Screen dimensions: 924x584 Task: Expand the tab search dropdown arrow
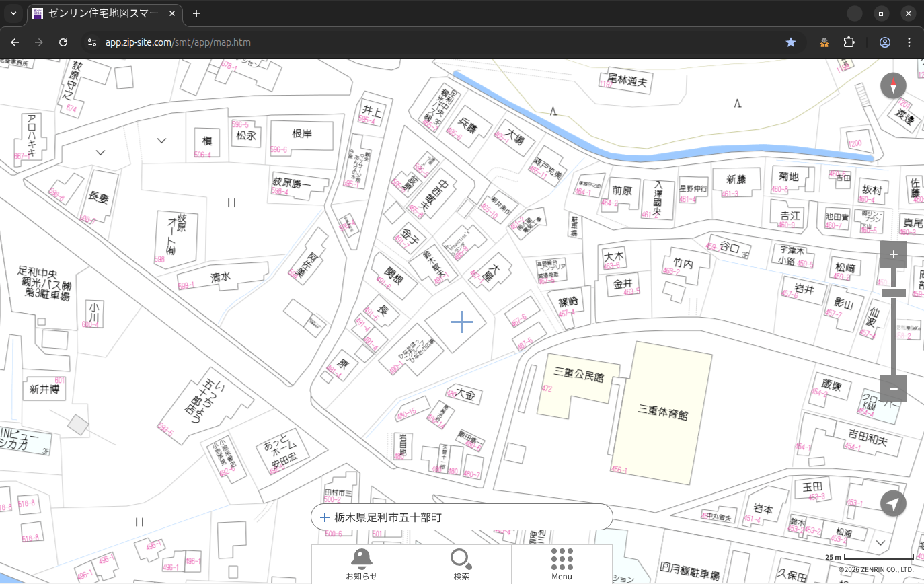13,13
